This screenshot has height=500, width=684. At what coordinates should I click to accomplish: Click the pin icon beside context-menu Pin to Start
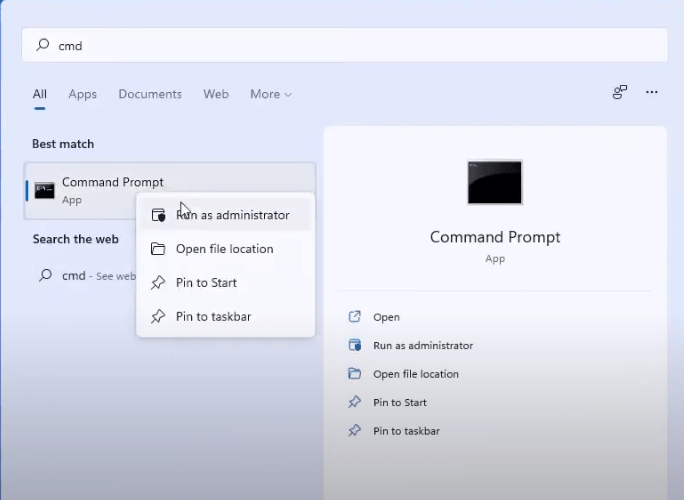click(158, 283)
